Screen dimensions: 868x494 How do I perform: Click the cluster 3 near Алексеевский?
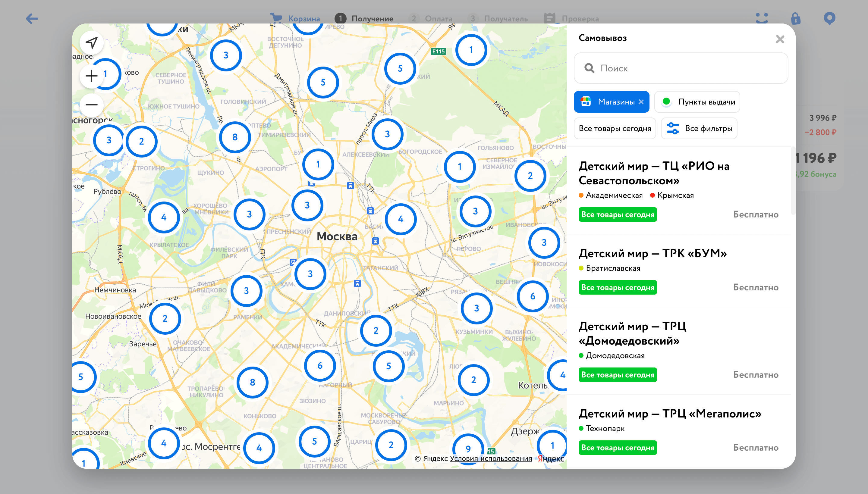387,134
